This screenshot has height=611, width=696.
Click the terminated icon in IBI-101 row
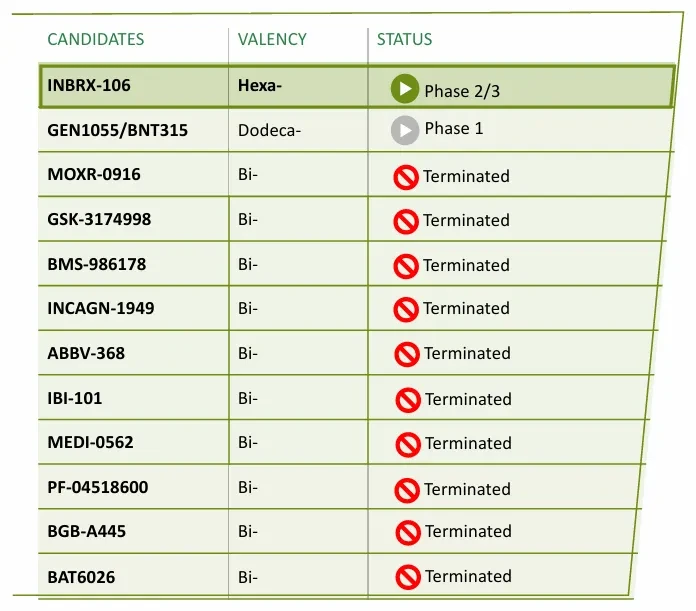click(x=408, y=400)
